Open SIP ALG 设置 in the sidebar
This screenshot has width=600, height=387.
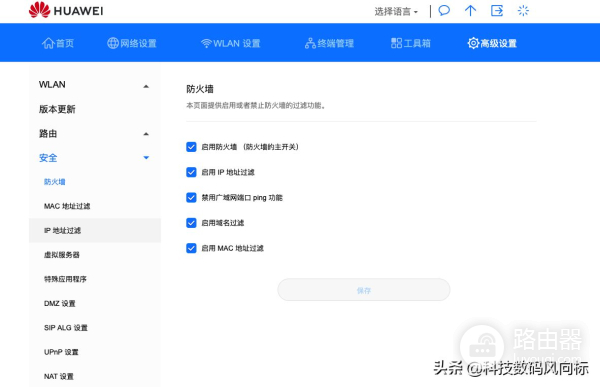pyautogui.click(x=66, y=328)
